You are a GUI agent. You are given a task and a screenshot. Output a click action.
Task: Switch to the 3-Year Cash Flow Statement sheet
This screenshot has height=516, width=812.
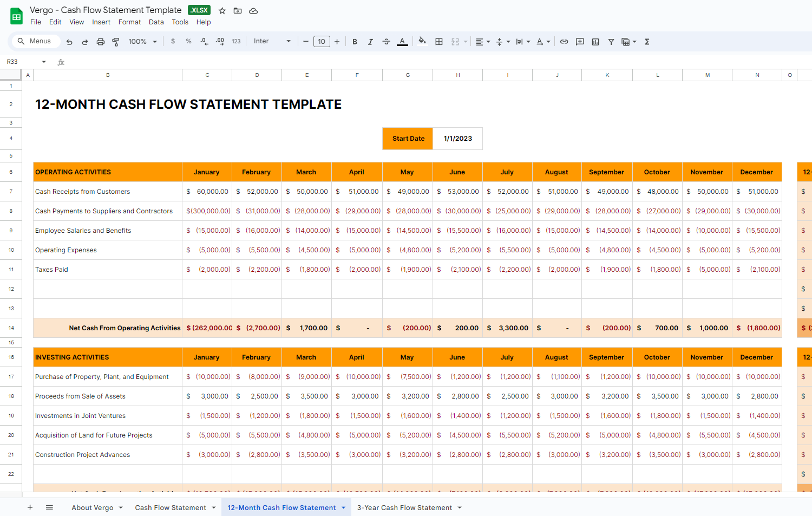tap(406, 507)
